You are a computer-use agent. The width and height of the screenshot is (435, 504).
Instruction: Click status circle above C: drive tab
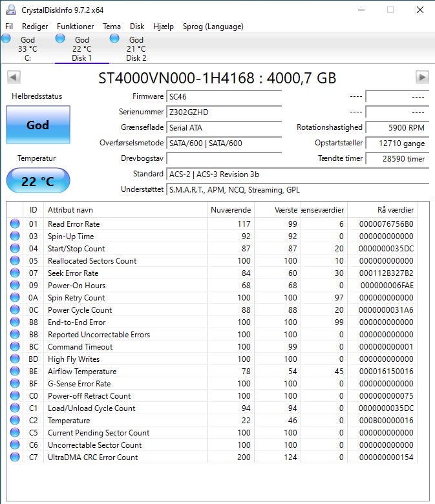pyautogui.click(x=6, y=39)
